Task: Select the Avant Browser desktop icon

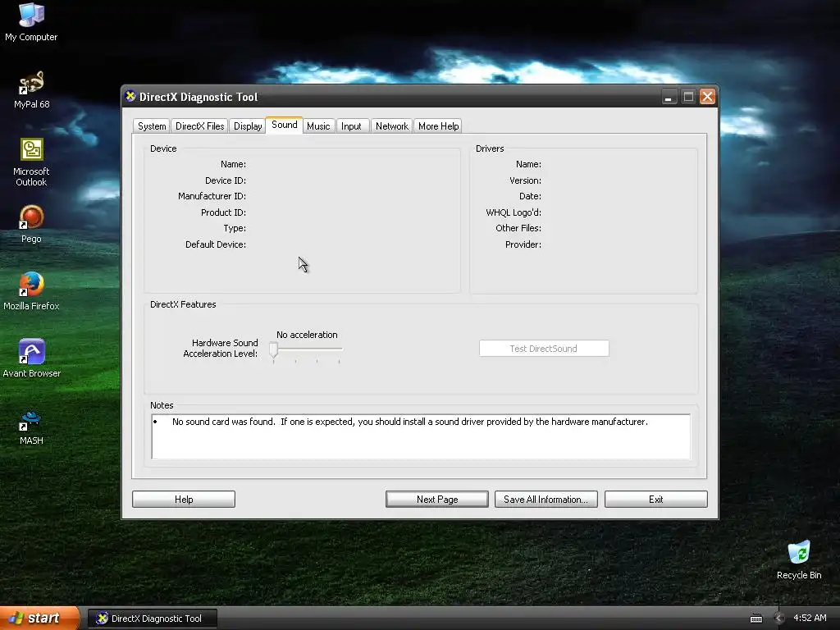Action: 31,358
